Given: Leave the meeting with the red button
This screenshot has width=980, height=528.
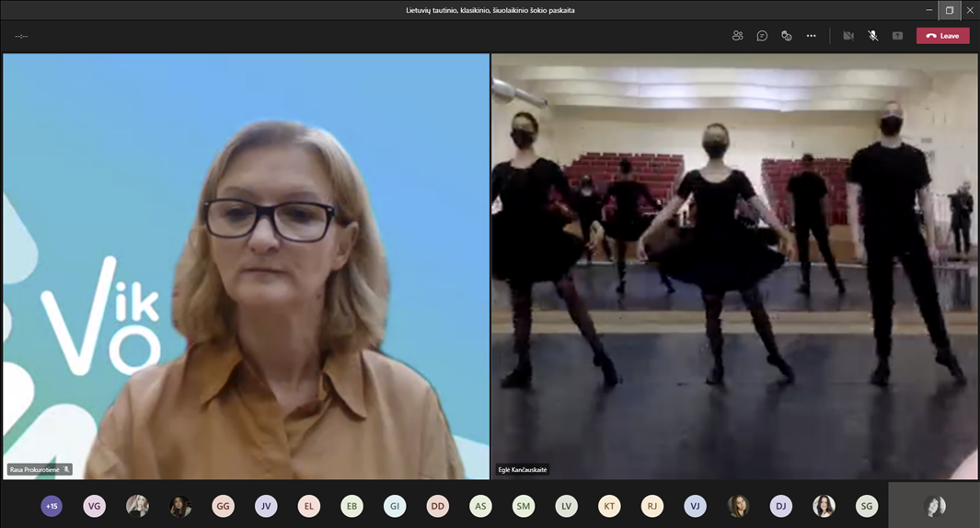Looking at the screenshot, I should 942,36.
